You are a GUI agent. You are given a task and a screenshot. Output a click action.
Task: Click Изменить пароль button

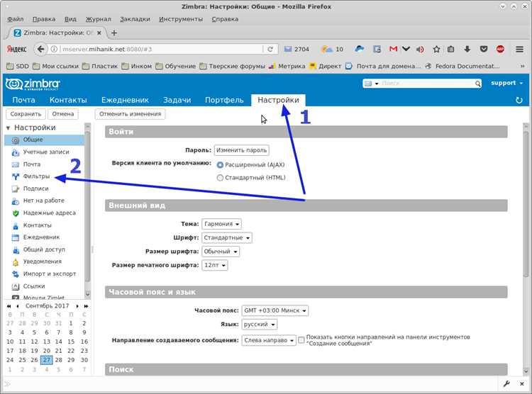pyautogui.click(x=242, y=150)
